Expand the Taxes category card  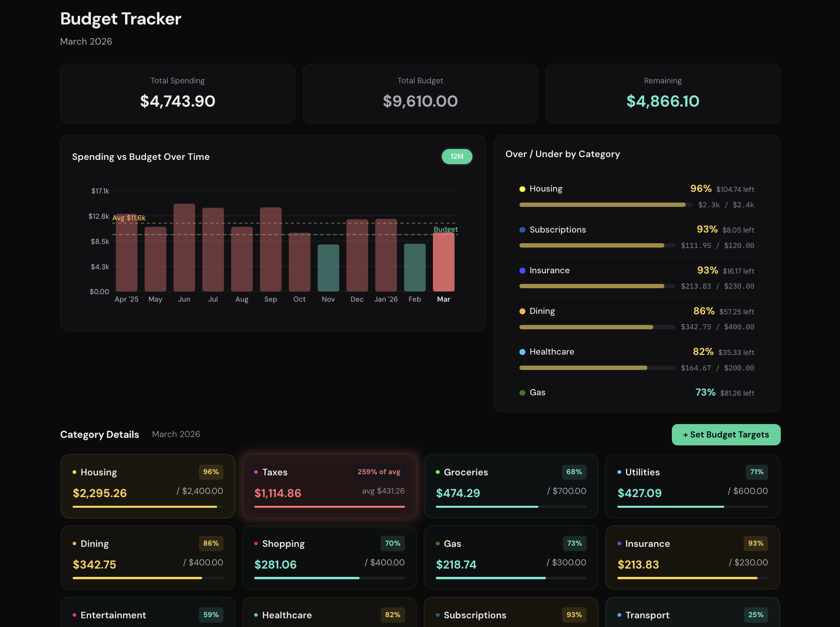point(329,486)
